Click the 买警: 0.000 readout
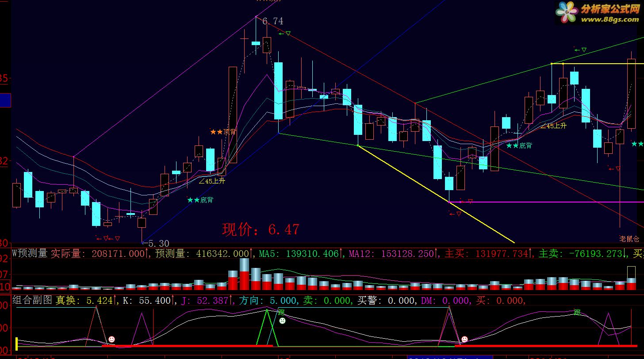This screenshot has height=359, width=644. pyautogui.click(x=387, y=301)
